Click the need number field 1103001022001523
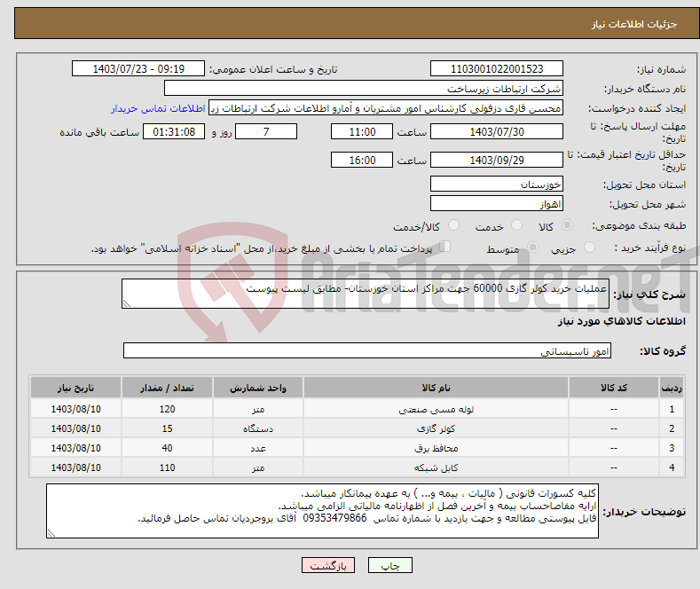This screenshot has height=589, width=700. point(497,68)
